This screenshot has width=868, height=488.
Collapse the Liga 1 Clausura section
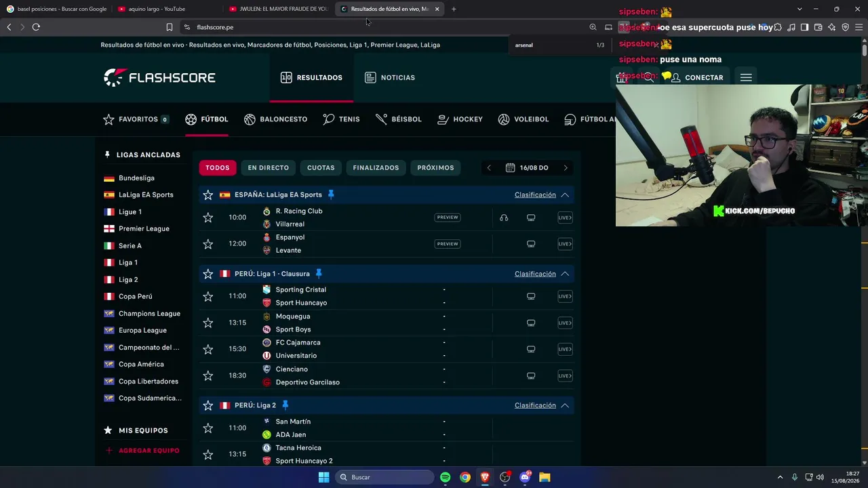coord(565,274)
